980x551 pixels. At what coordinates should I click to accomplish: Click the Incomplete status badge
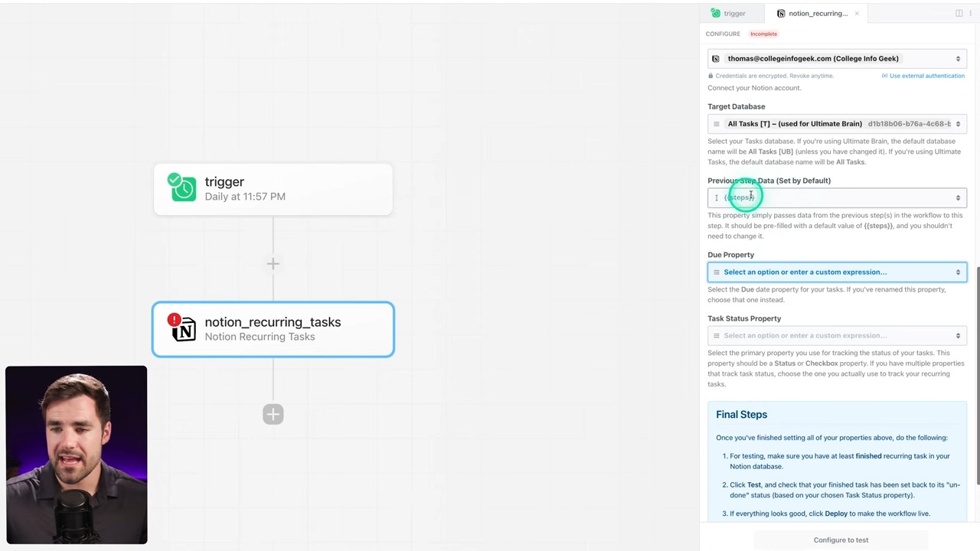pos(763,34)
